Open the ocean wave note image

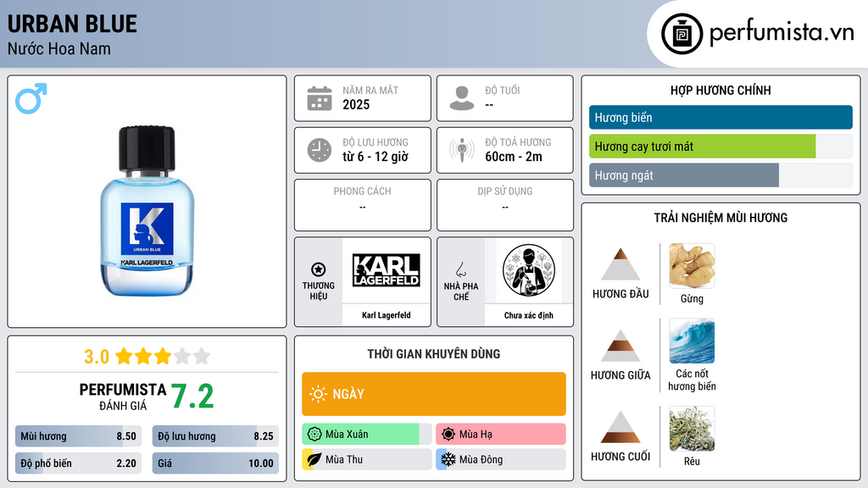(x=692, y=341)
